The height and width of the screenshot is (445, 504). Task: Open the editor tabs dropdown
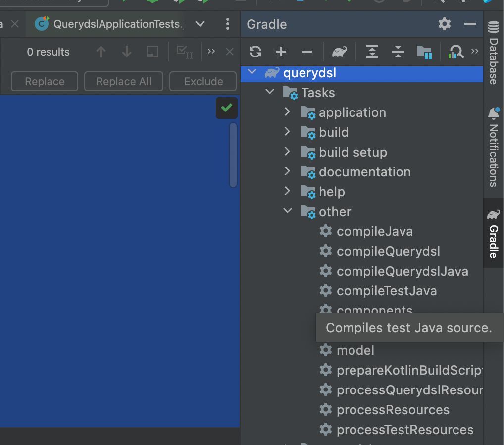point(200,24)
